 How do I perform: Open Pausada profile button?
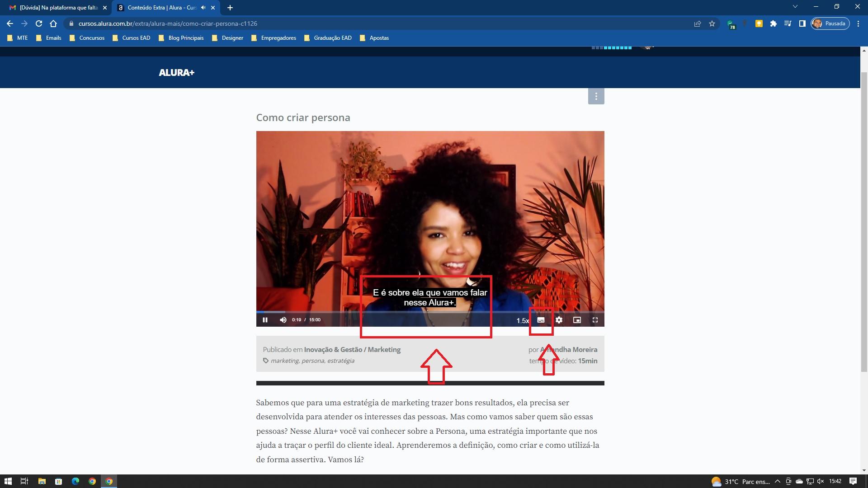(x=830, y=23)
